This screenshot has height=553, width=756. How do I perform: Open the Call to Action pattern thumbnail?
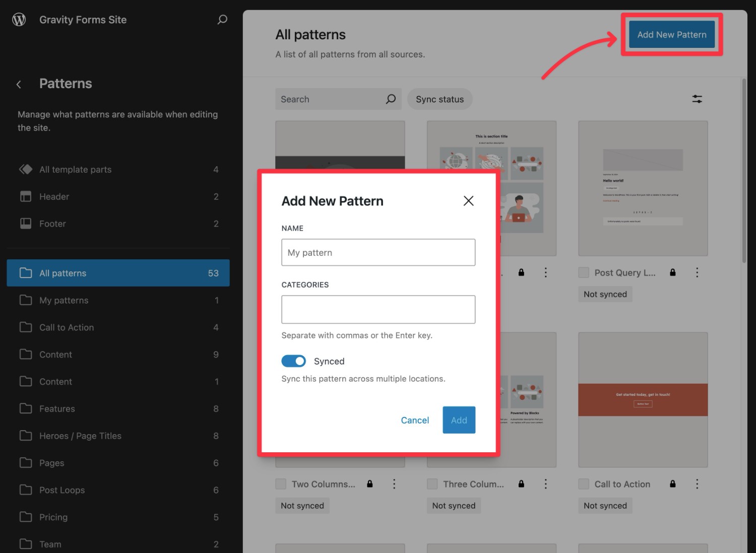[643, 400]
